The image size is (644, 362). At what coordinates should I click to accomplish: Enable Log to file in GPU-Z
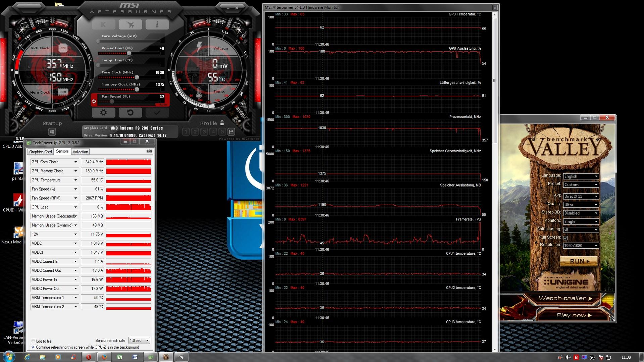33,341
